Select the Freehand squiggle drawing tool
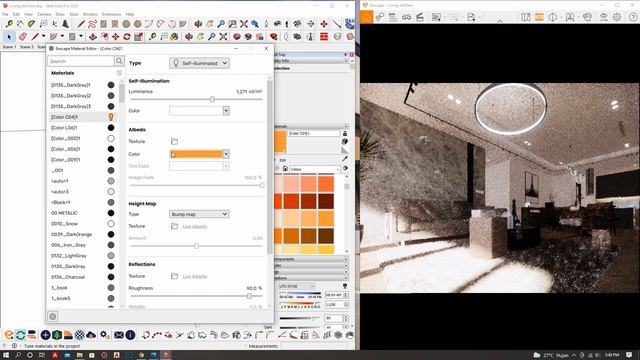The width and height of the screenshot is (640, 360). point(92,24)
